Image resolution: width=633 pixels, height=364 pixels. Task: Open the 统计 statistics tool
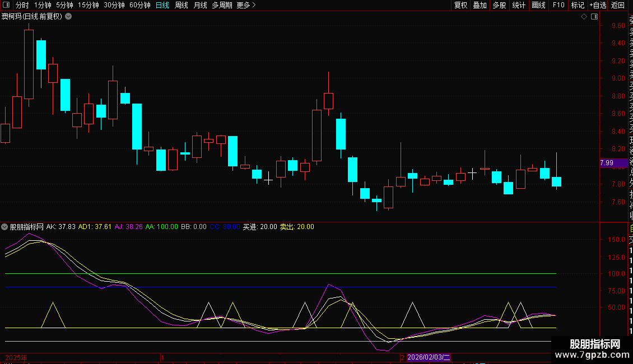coord(519,5)
